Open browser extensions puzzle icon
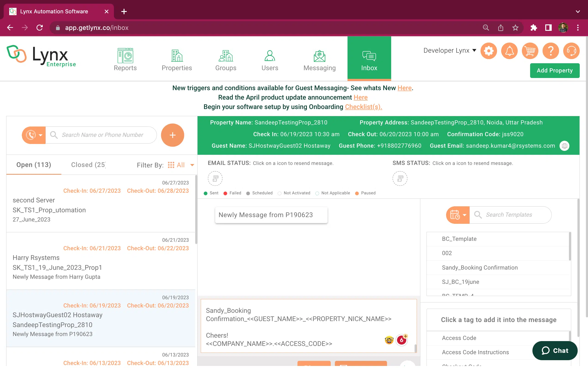 pos(534,28)
